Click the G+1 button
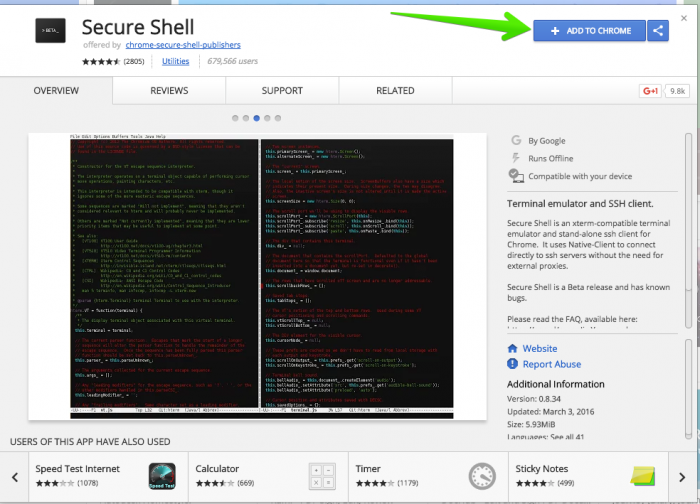Image resolution: width=700 pixels, height=504 pixels. pyautogui.click(x=650, y=91)
